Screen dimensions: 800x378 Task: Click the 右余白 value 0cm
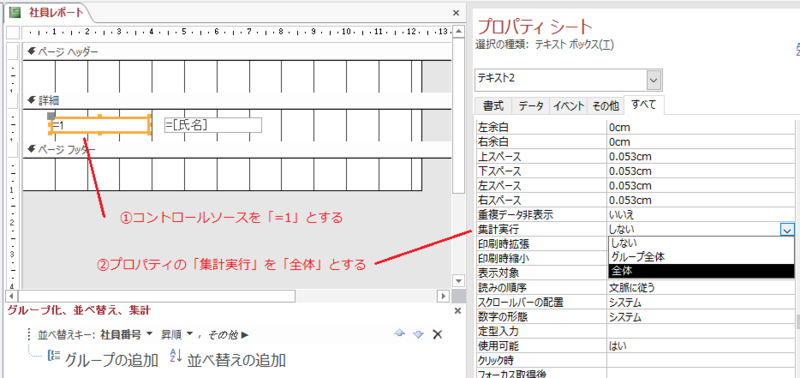pyautogui.click(x=702, y=142)
